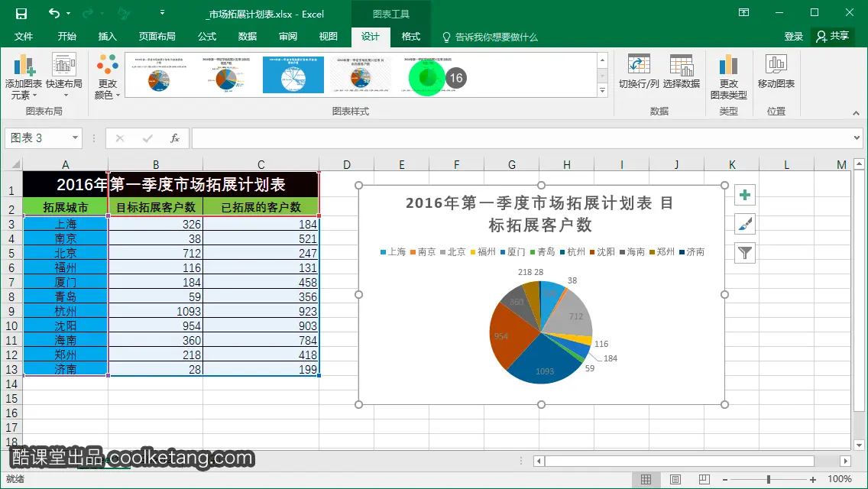This screenshot has height=489, width=868.
Task: Open the 页面布局 tab
Action: coord(157,37)
